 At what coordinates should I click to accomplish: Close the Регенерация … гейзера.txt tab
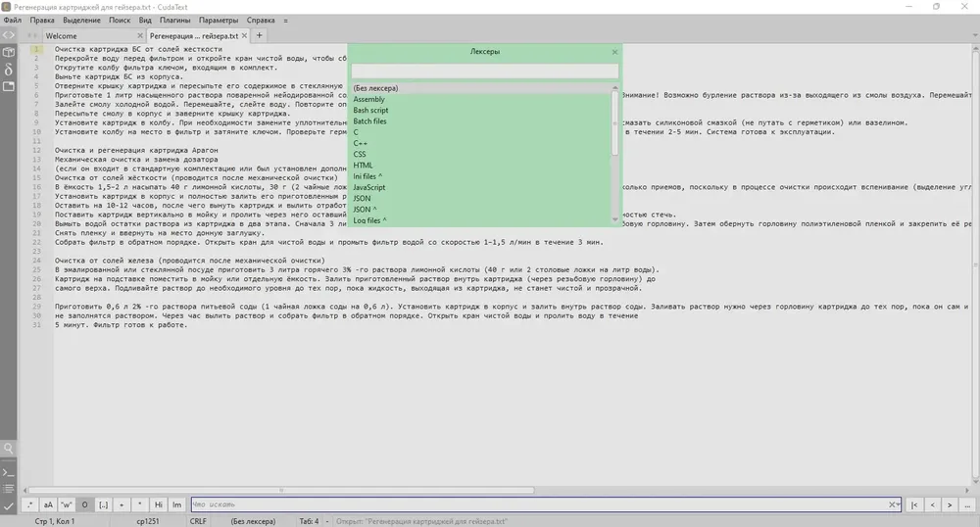coord(244,36)
